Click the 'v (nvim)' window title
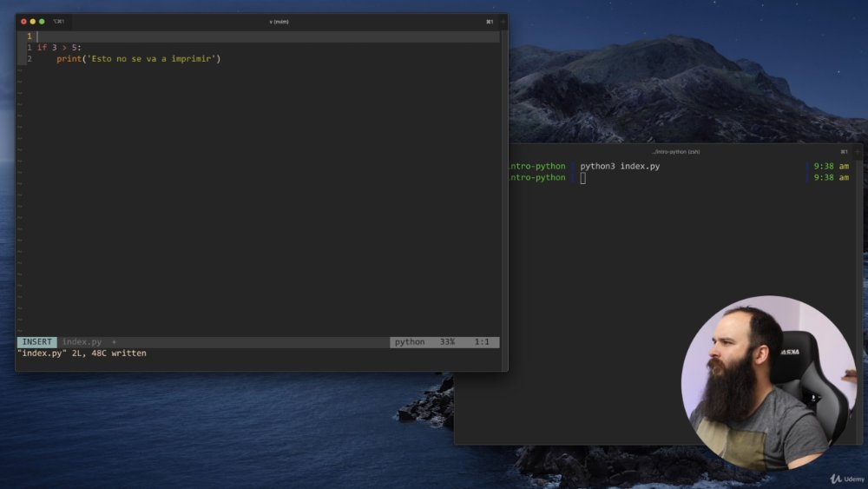Screen dimensions: 868x489 point(279,22)
